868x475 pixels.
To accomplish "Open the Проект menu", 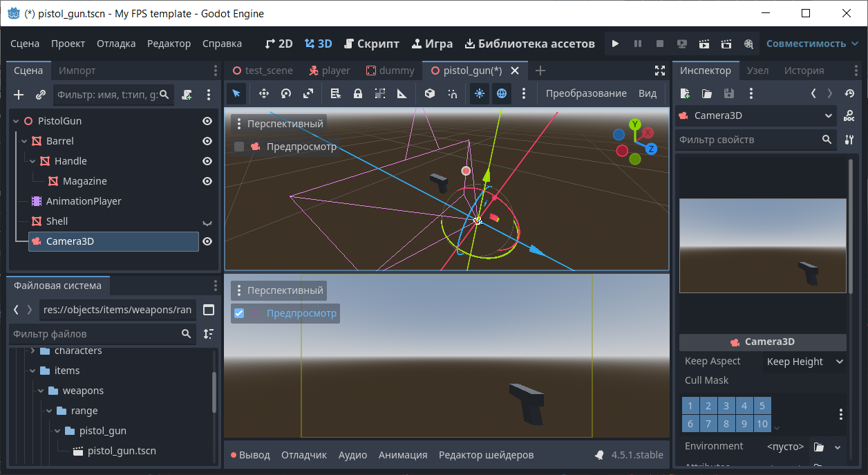I will point(68,44).
